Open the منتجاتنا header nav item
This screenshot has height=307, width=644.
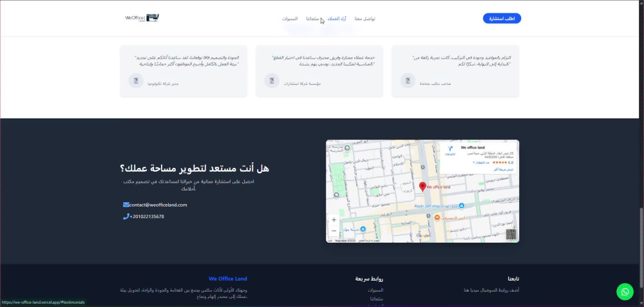(312, 19)
